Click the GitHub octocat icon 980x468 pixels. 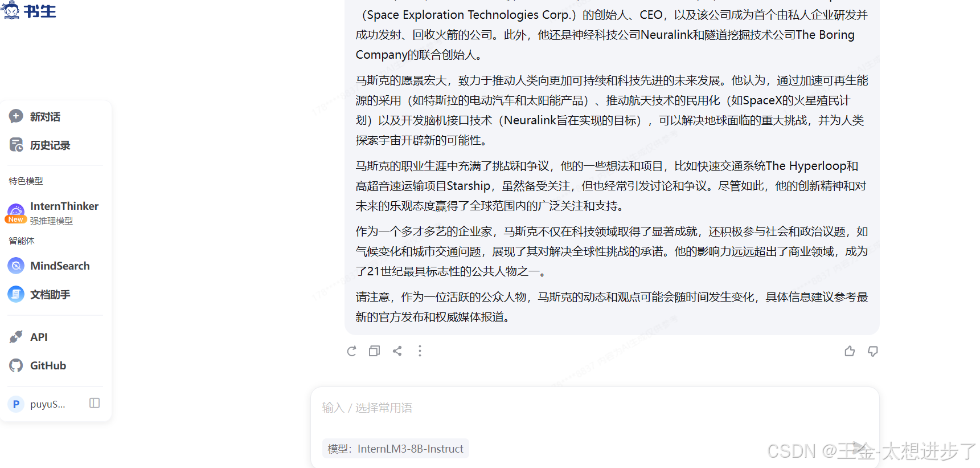(x=16, y=365)
